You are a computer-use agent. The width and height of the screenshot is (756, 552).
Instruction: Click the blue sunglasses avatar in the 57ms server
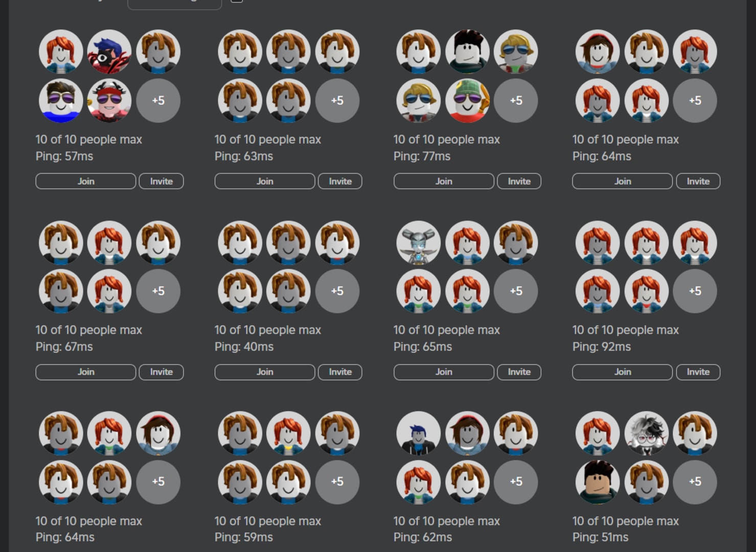click(x=61, y=101)
